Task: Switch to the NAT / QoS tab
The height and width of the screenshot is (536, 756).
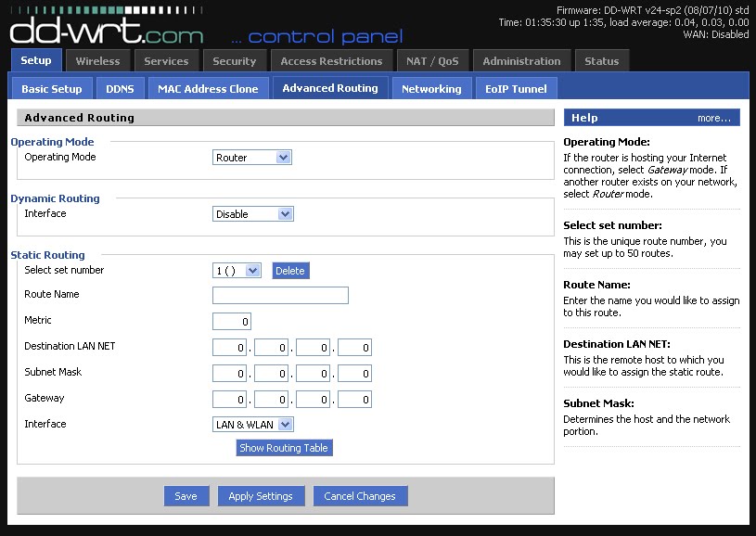Action: (x=432, y=61)
